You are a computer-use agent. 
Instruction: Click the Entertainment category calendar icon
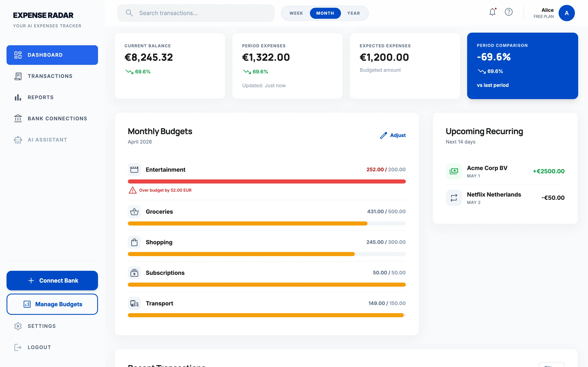pos(134,170)
